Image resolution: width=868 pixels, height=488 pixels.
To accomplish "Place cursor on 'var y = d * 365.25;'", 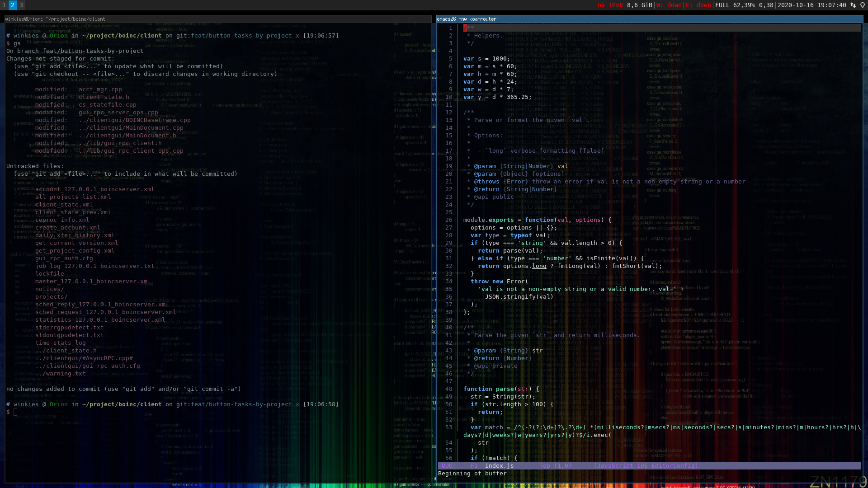I will click(x=498, y=97).
